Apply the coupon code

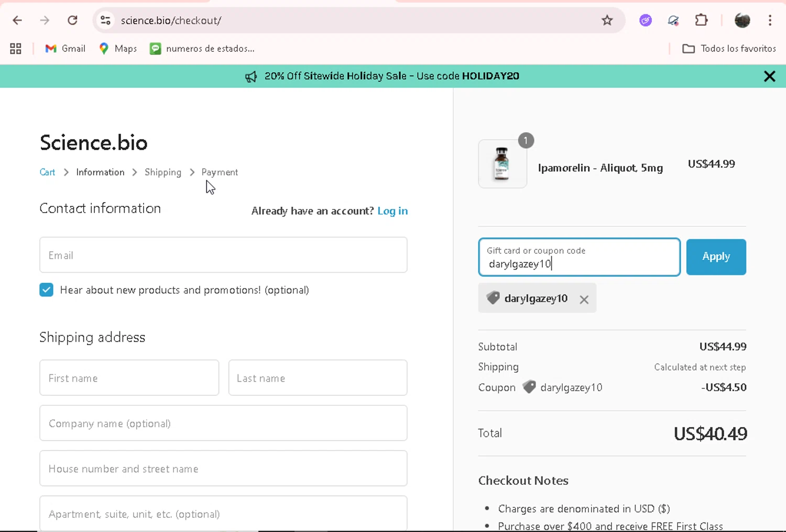716,257
